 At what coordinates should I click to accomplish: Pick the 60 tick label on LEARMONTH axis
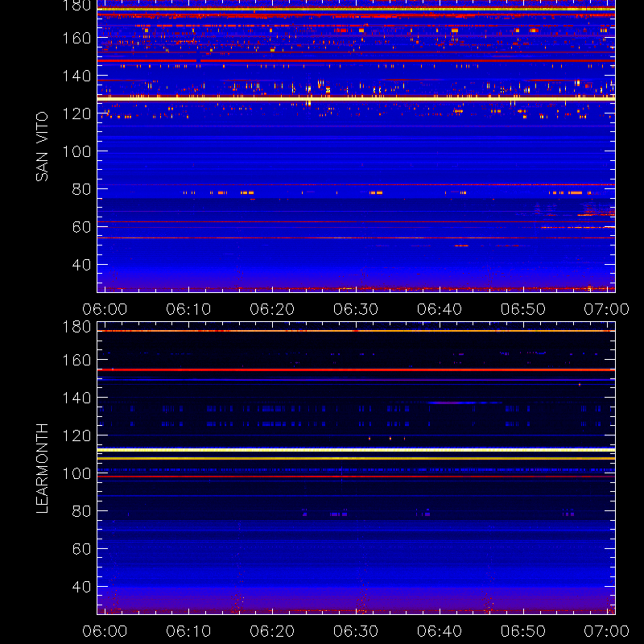coord(81,549)
